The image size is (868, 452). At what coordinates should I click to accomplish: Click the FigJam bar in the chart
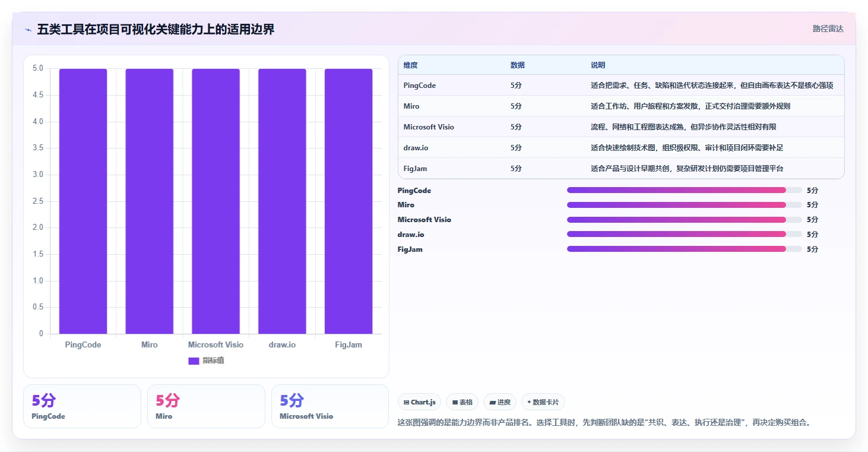349,201
